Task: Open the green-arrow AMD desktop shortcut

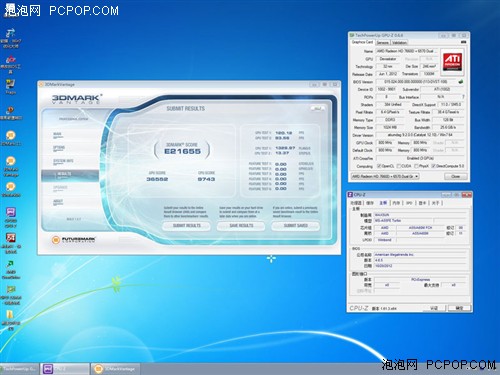Action: (11, 269)
